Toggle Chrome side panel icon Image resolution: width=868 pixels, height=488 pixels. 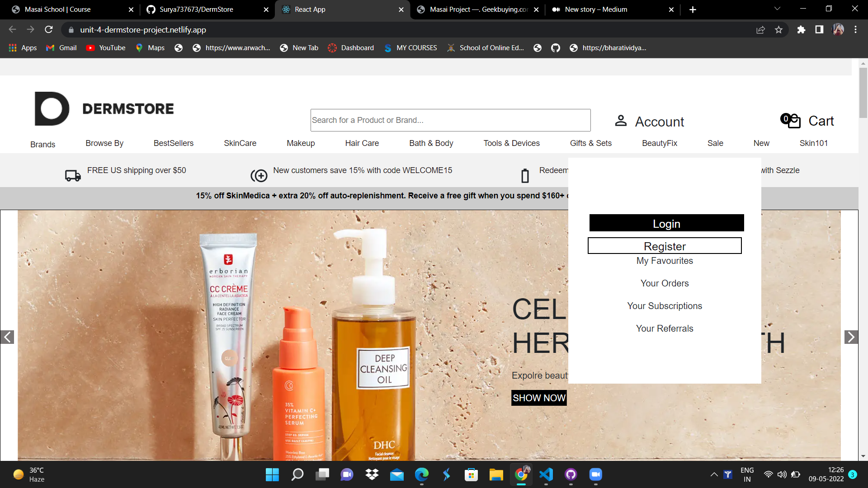tap(819, 30)
